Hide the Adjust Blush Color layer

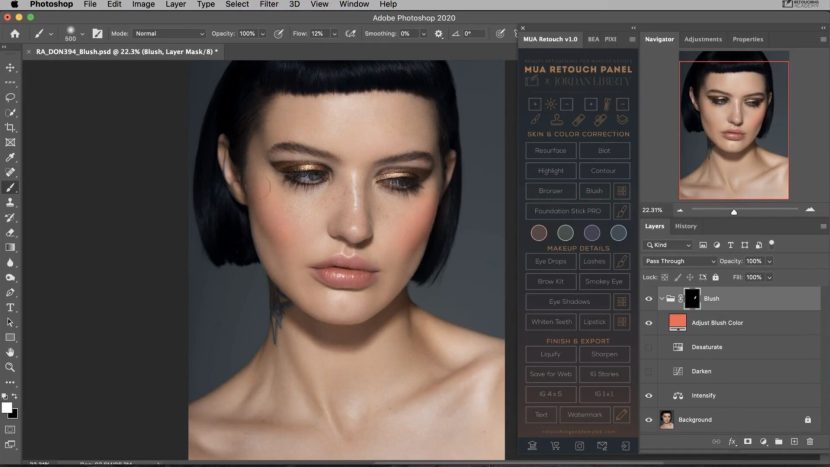(648, 323)
